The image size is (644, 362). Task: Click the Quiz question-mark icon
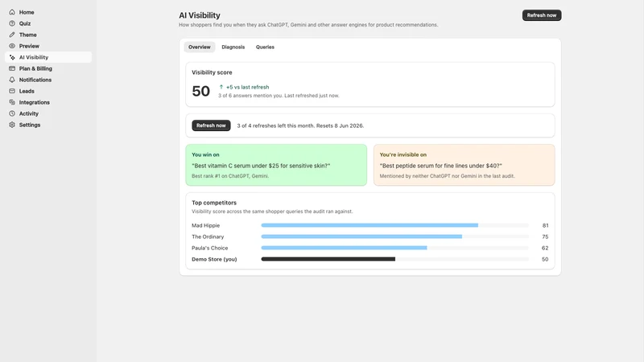(x=12, y=23)
